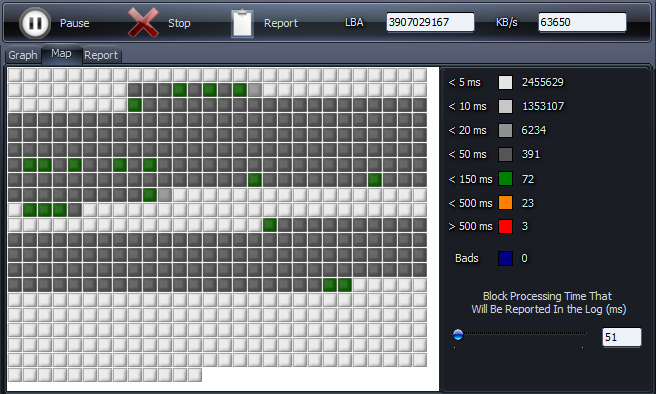Image resolution: width=656 pixels, height=394 pixels.
Task: Click the count 1353107
Action: tap(543, 106)
